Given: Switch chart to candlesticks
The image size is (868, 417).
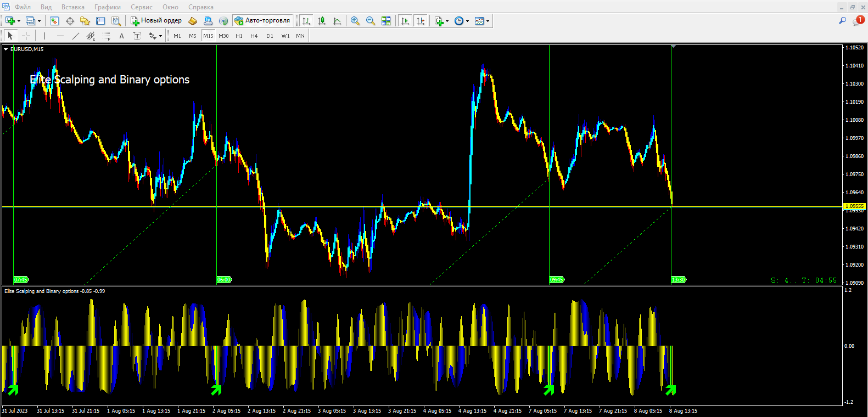Looking at the screenshot, I should [322, 21].
